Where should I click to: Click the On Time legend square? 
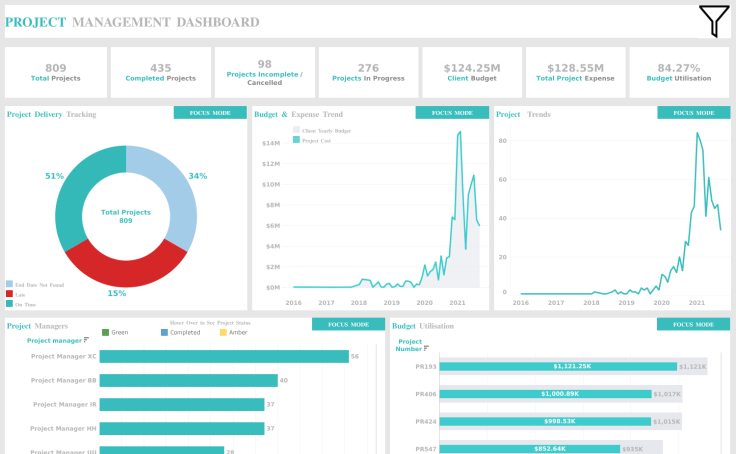point(10,304)
